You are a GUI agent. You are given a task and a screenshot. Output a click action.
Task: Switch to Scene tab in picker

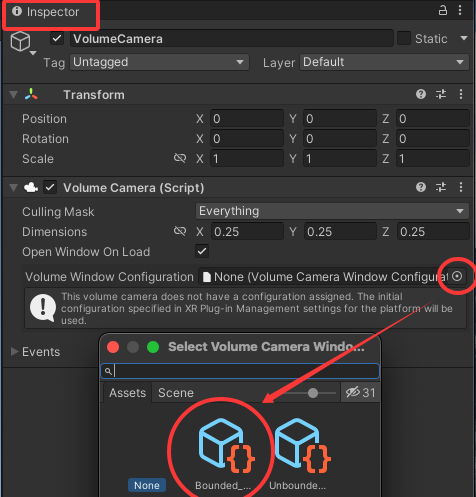coord(176,393)
